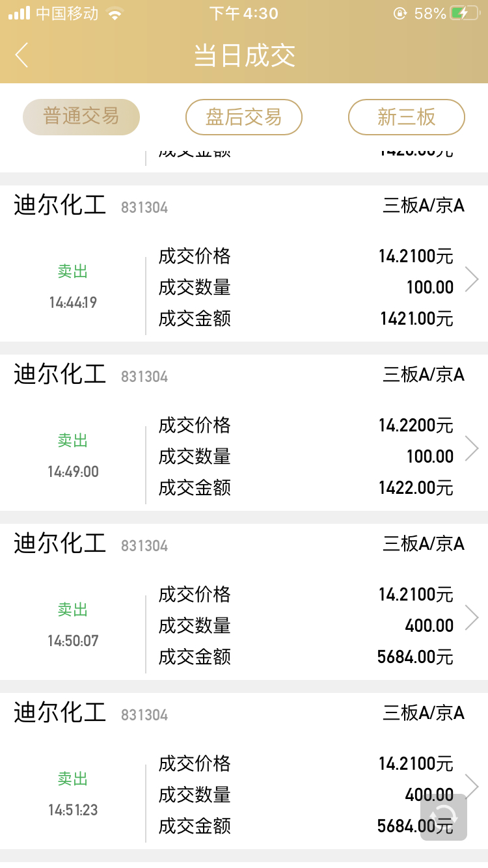Open details chevron for 14:44:19 trade
Screen dimensions: 488x868
pos(472,279)
